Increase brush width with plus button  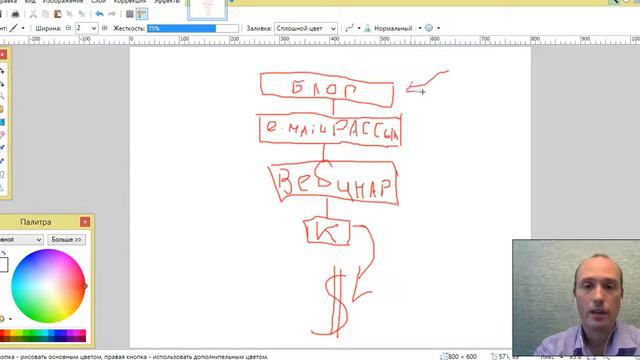point(104,28)
